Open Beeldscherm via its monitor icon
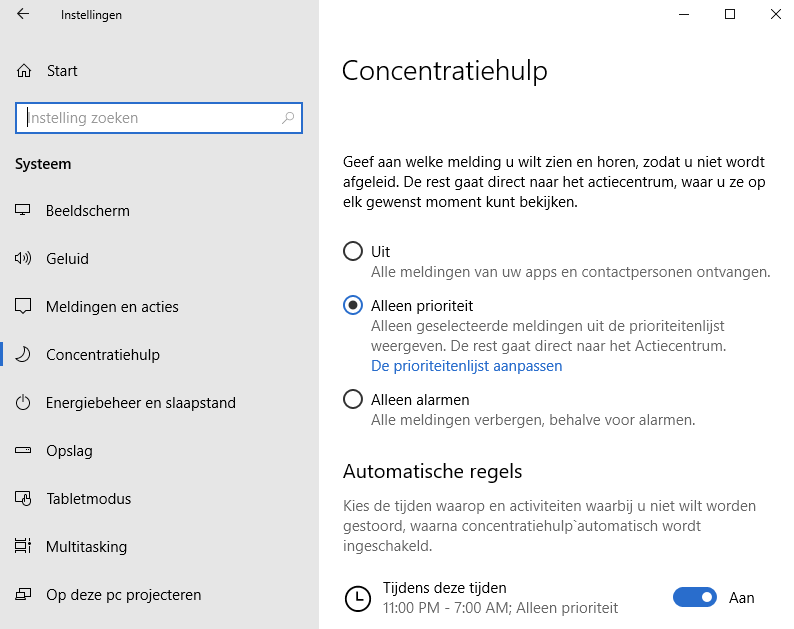This screenshot has width=794, height=629. tap(24, 211)
